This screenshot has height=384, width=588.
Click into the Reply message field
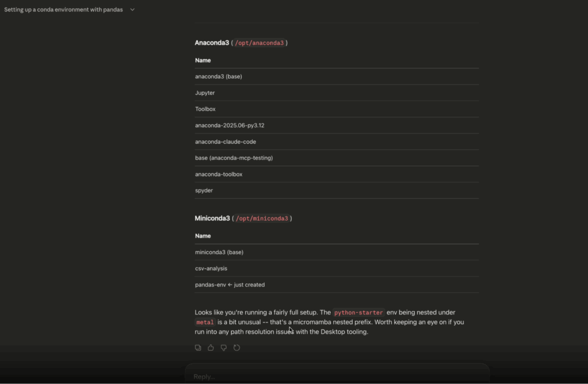[x=336, y=377]
